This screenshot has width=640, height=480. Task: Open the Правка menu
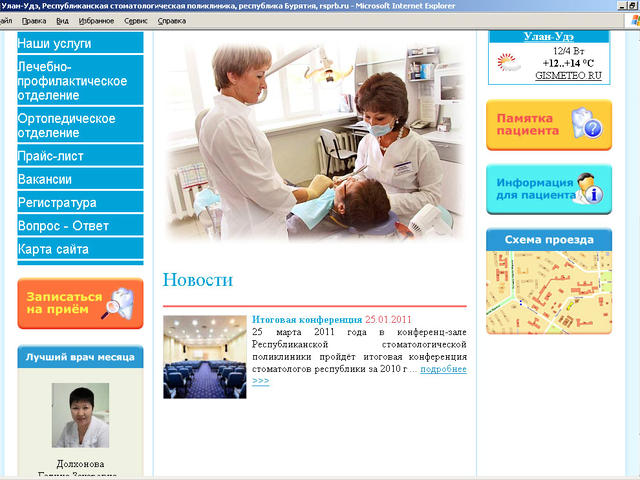click(33, 20)
